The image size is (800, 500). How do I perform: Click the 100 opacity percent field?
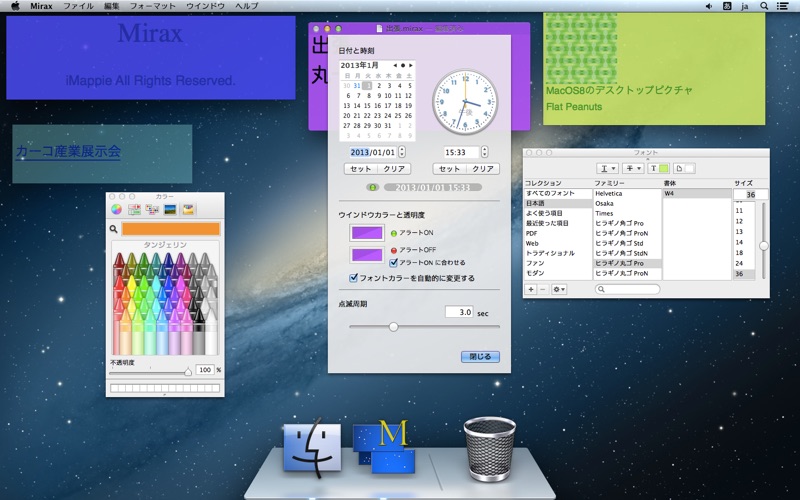[x=205, y=370]
